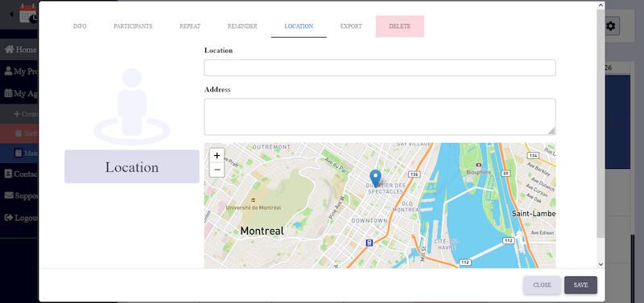Click the calendar logo icon
644x303 pixels.
tap(29, 14)
